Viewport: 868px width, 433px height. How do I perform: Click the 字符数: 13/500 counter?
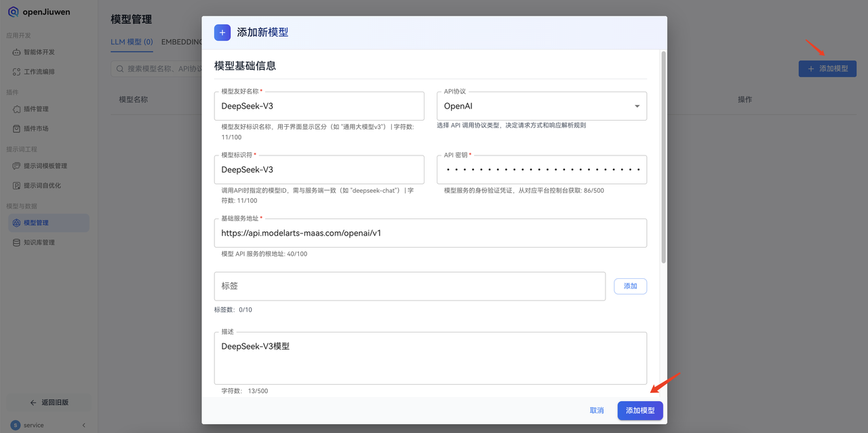(x=245, y=391)
